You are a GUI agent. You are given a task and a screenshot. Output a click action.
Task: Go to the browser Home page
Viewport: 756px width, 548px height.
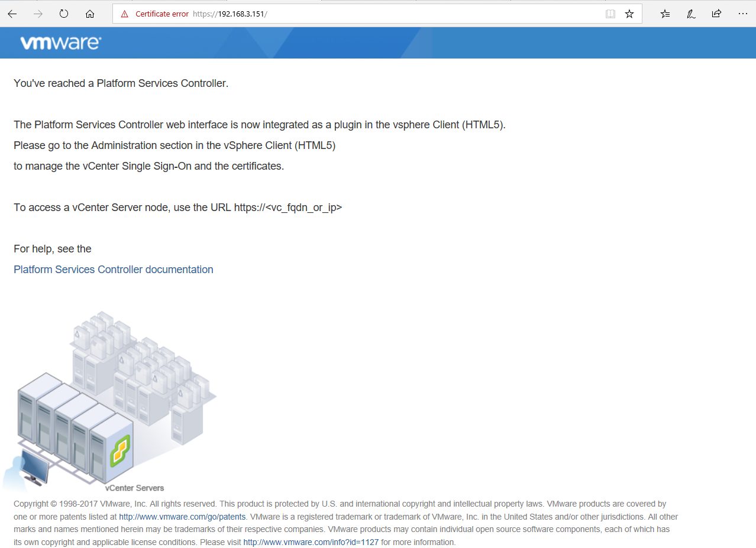pos(90,14)
